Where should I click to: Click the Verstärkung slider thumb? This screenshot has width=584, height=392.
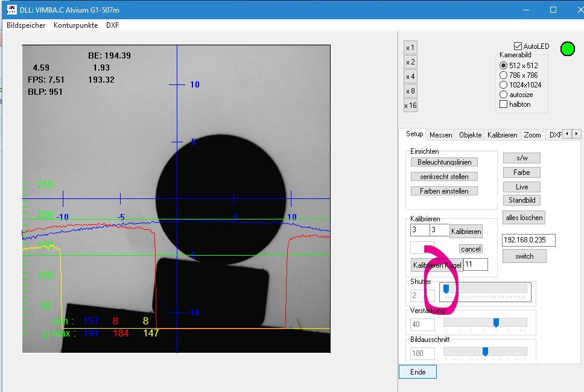pos(496,323)
